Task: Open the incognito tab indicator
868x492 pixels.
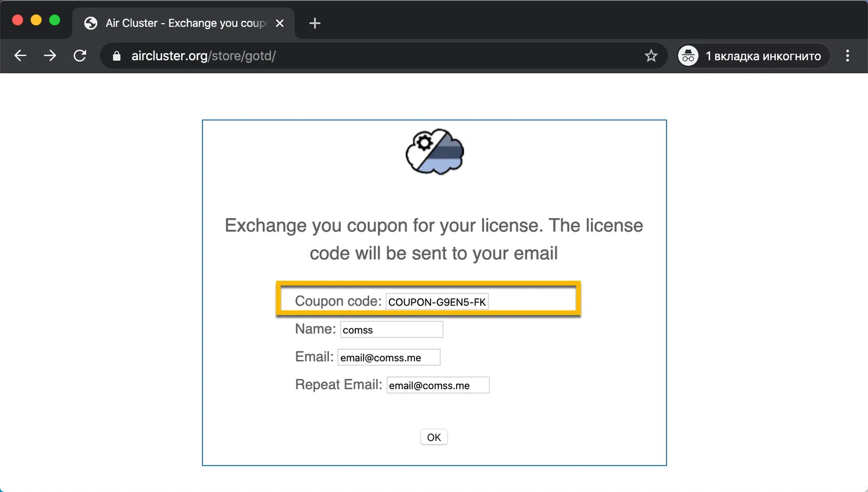Action: 753,56
